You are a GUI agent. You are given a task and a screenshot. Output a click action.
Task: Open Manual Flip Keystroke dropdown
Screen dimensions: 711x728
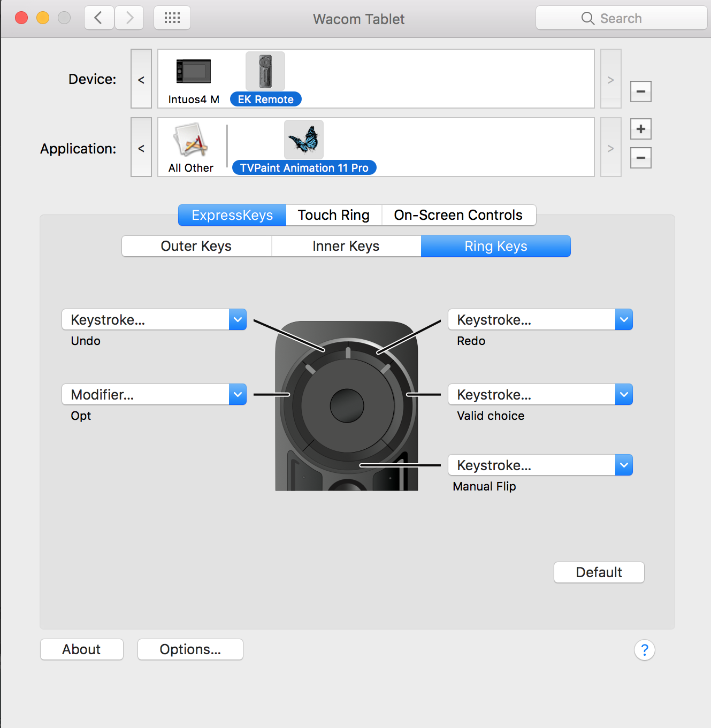pyautogui.click(x=540, y=465)
